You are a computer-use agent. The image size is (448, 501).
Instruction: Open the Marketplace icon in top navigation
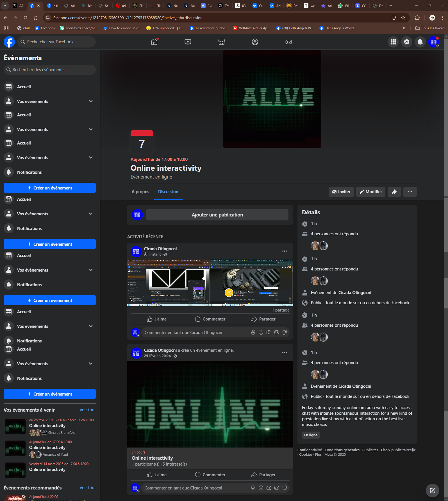tap(221, 42)
